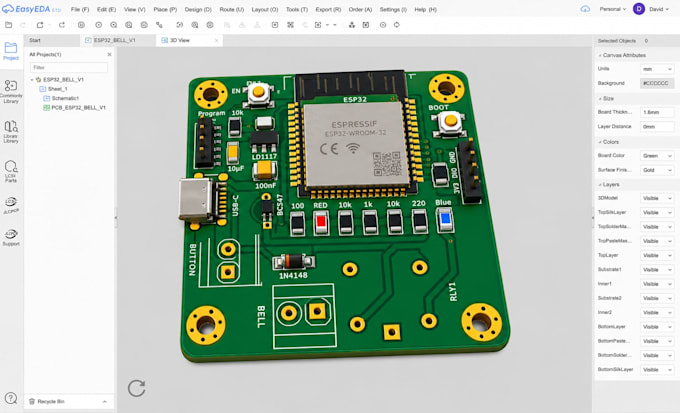Open the Personal workspace dropdown
This screenshot has height=413, width=680.
(612, 9)
